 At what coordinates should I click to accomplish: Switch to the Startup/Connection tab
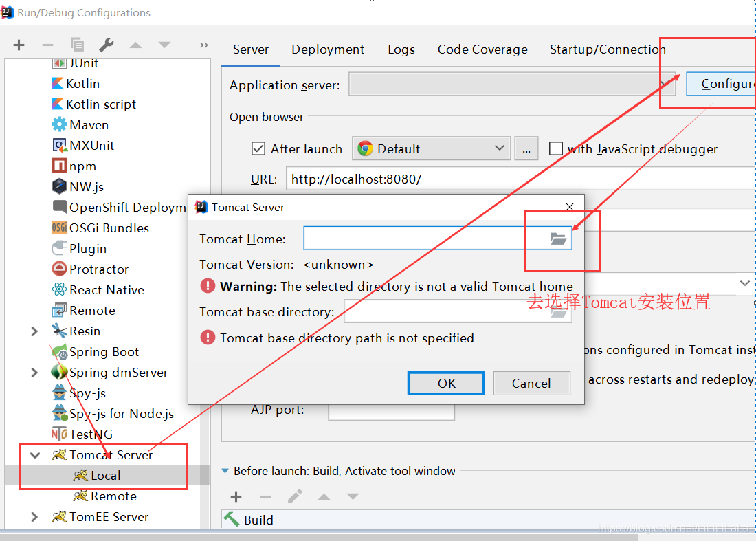(608, 49)
